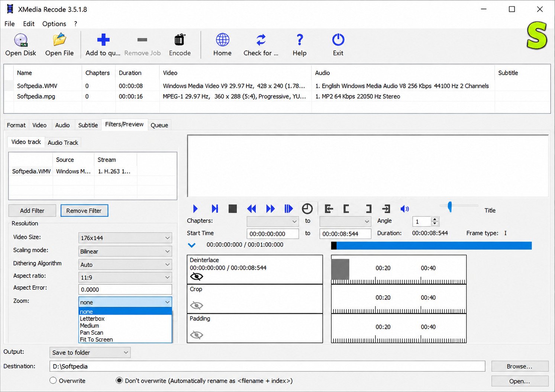
Task: Click the jump to end point icon
Action: click(x=386, y=209)
